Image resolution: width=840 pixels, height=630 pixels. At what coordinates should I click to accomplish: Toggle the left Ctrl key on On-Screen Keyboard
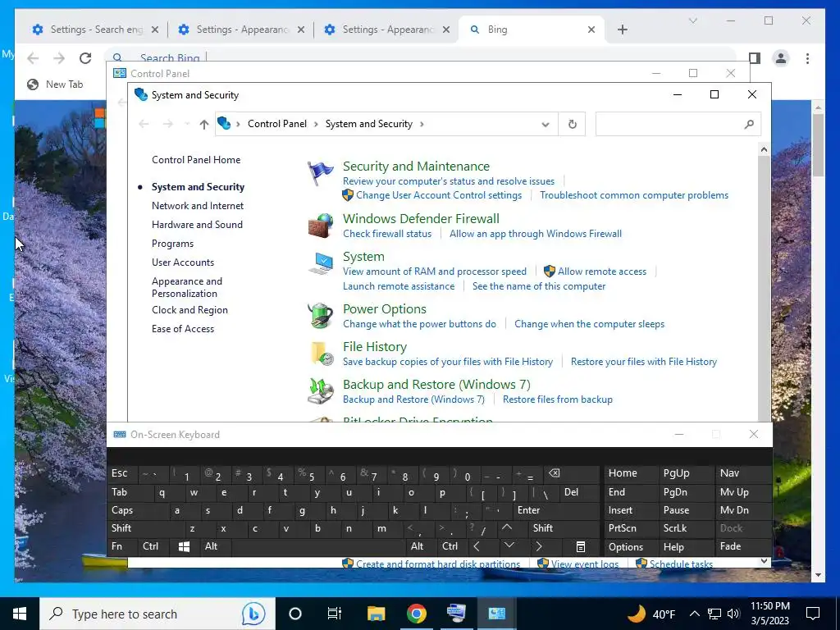153,546
